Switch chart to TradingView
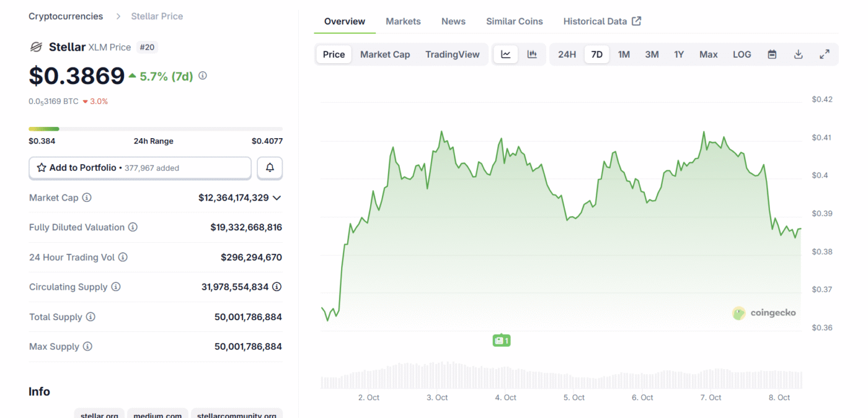Viewport: 868px width, 418px height. [x=452, y=54]
